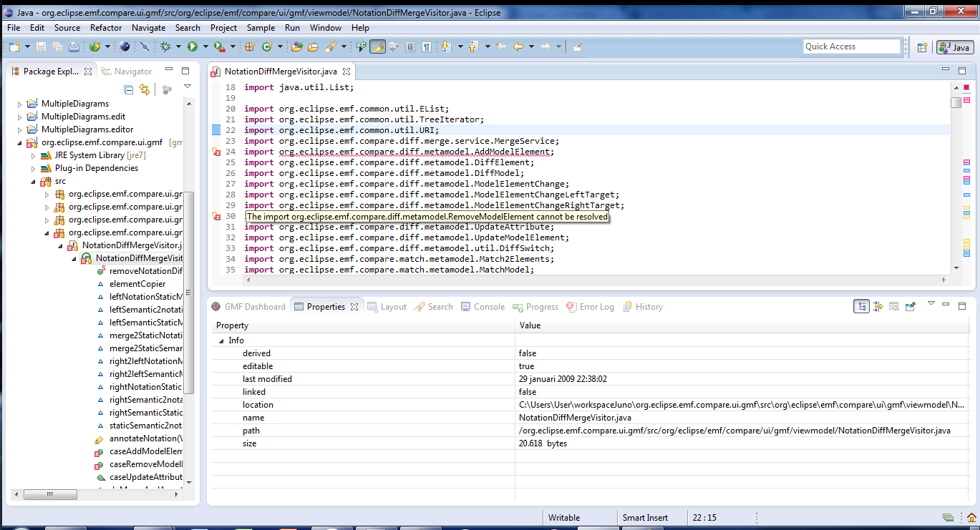
Task: Open the Navigate menu
Action: [x=148, y=28]
